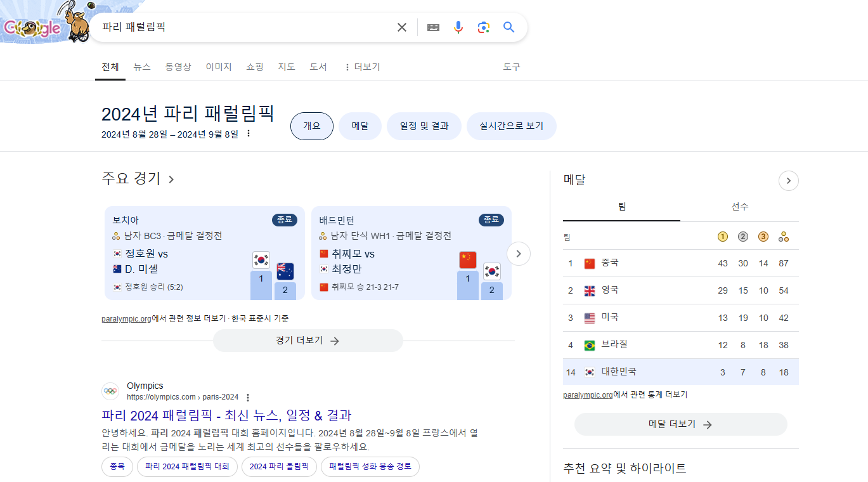Select the 선수 medal tab

(x=740, y=207)
